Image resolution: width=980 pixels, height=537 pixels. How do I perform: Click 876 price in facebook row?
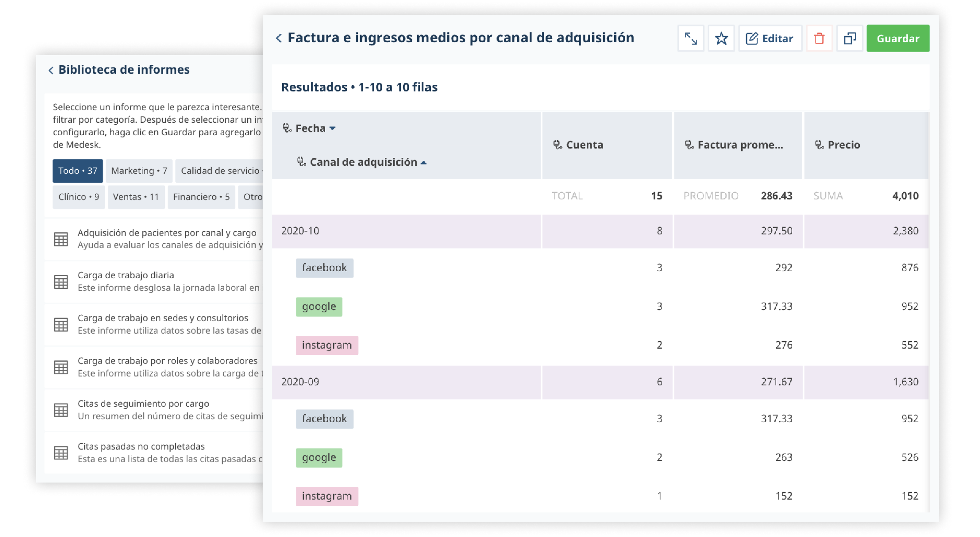click(x=910, y=268)
